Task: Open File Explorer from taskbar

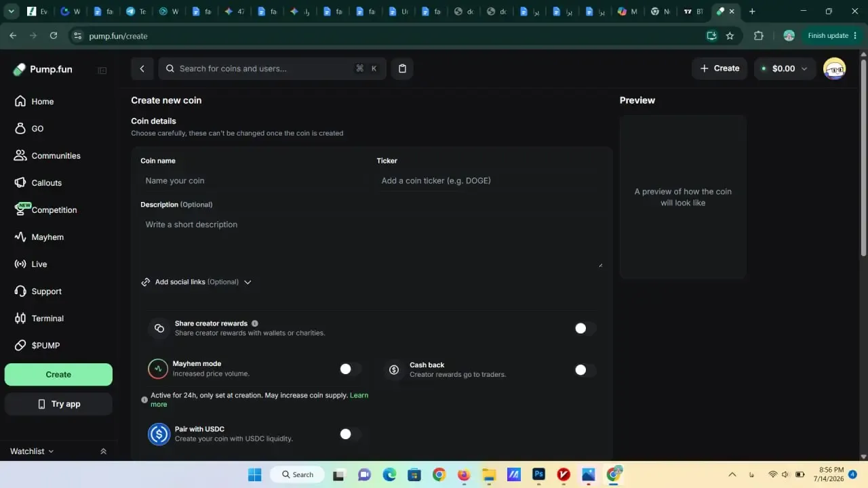Action: click(489, 474)
